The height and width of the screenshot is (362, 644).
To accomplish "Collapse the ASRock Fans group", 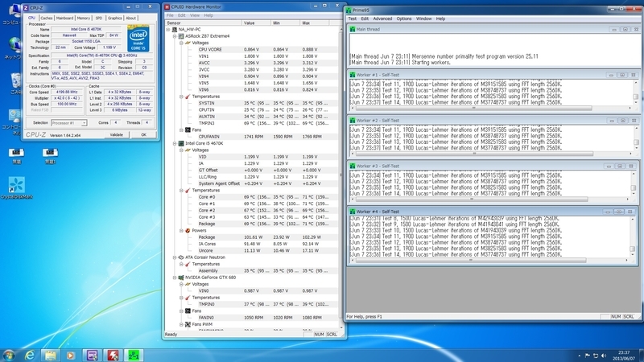I will click(x=181, y=130).
